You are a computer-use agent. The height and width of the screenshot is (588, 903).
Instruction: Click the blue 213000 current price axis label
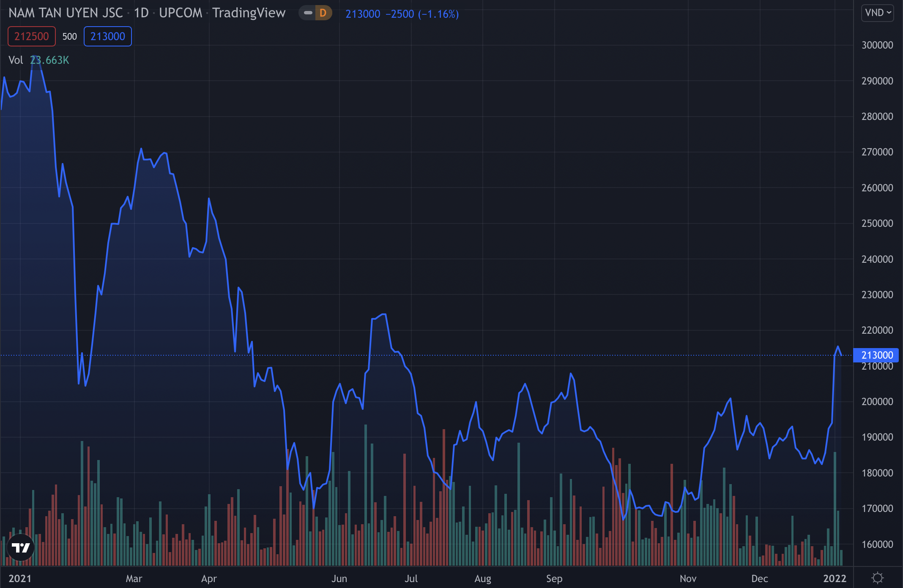[877, 355]
